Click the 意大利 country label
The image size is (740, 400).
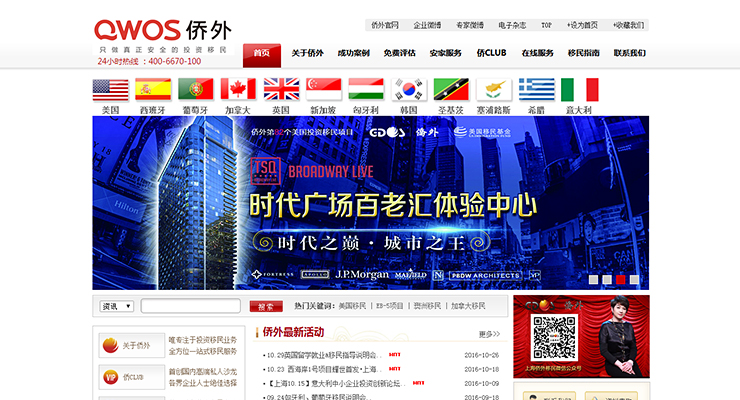coord(579,110)
